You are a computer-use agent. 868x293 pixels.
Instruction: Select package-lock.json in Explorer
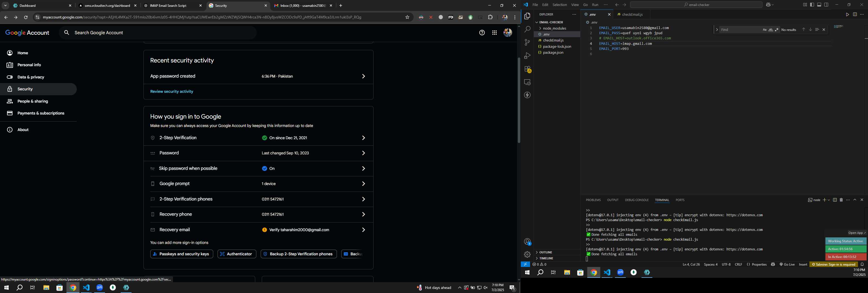tap(557, 47)
